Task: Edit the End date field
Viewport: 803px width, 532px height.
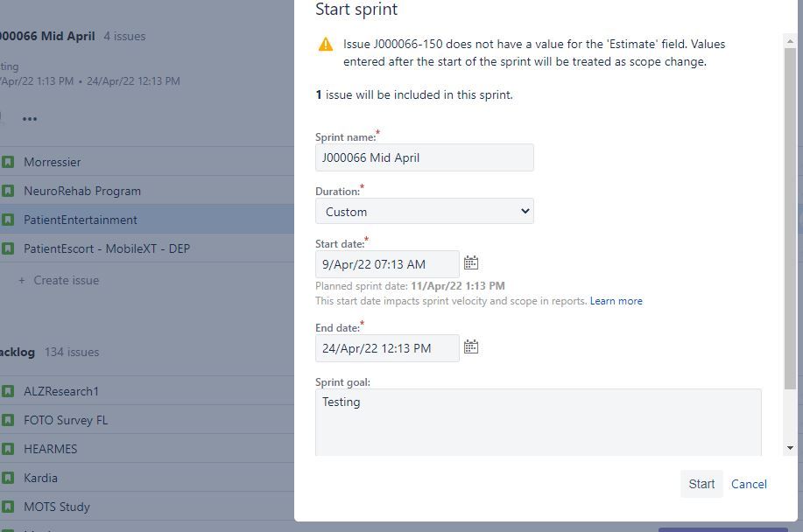Action: [x=387, y=348]
